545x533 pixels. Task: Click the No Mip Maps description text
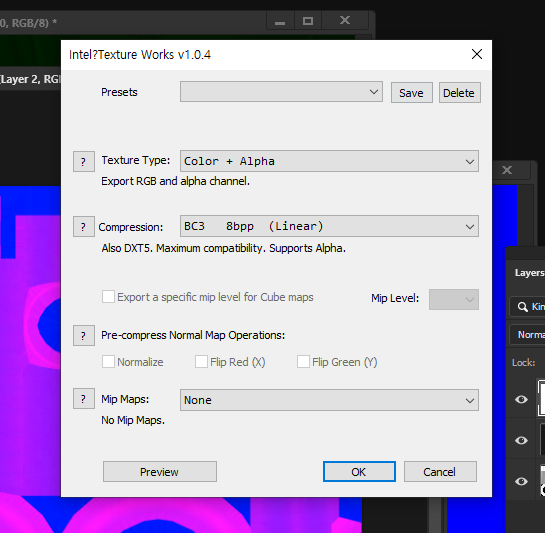pyautogui.click(x=133, y=420)
